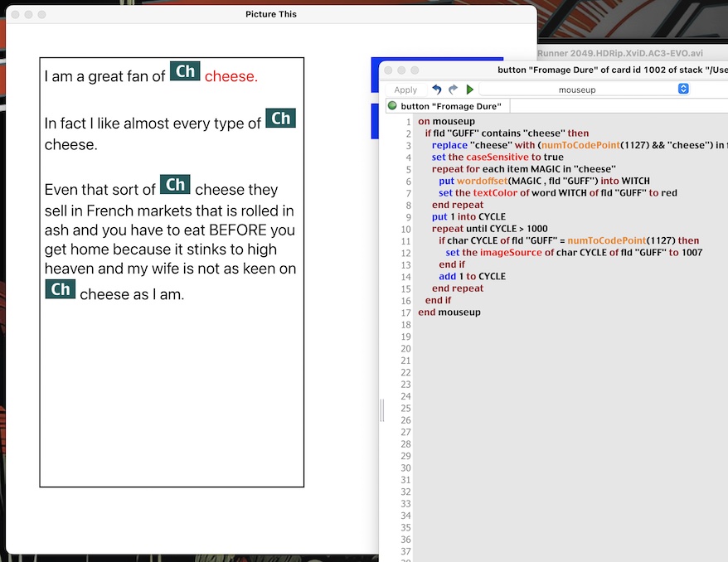
Task: Click the red "cheese." word
Action: coord(231,76)
